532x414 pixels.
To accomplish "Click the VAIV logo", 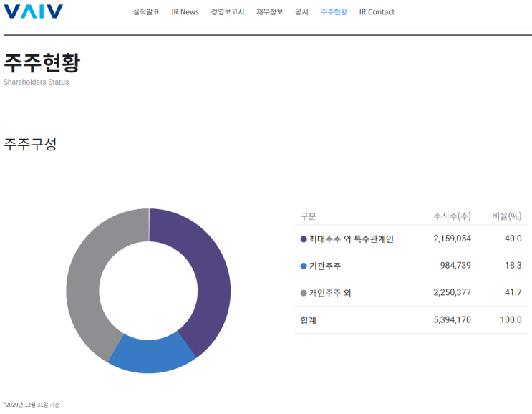I will point(33,11).
